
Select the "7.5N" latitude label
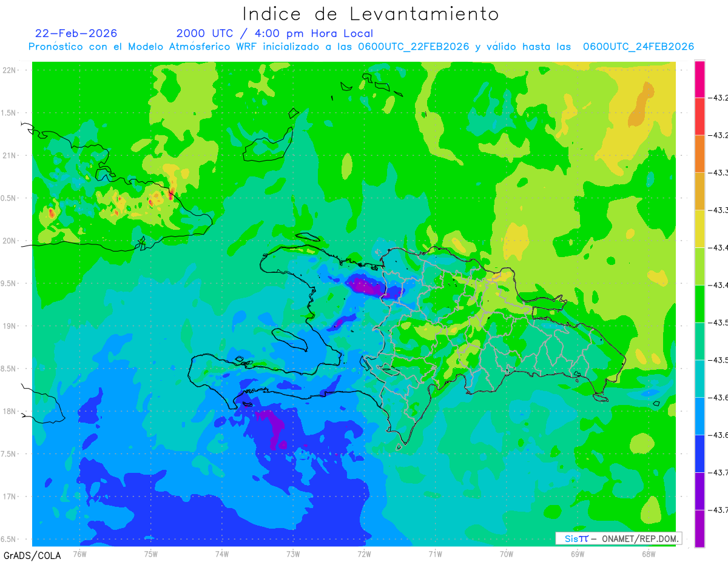(10, 454)
